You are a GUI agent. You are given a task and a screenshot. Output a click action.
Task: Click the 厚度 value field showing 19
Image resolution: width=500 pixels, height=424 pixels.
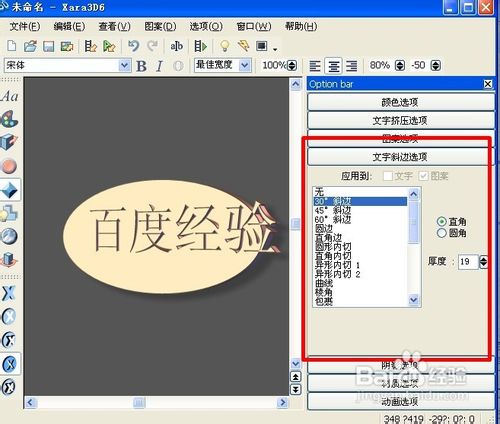tap(468, 262)
